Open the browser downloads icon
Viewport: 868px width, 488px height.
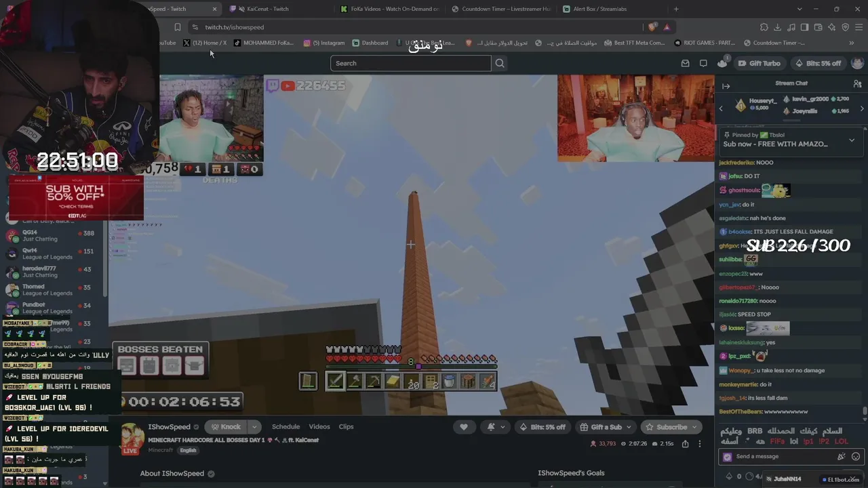778,27
